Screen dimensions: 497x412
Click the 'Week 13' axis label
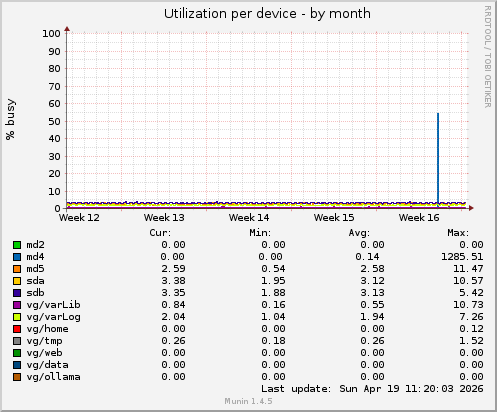click(x=164, y=218)
